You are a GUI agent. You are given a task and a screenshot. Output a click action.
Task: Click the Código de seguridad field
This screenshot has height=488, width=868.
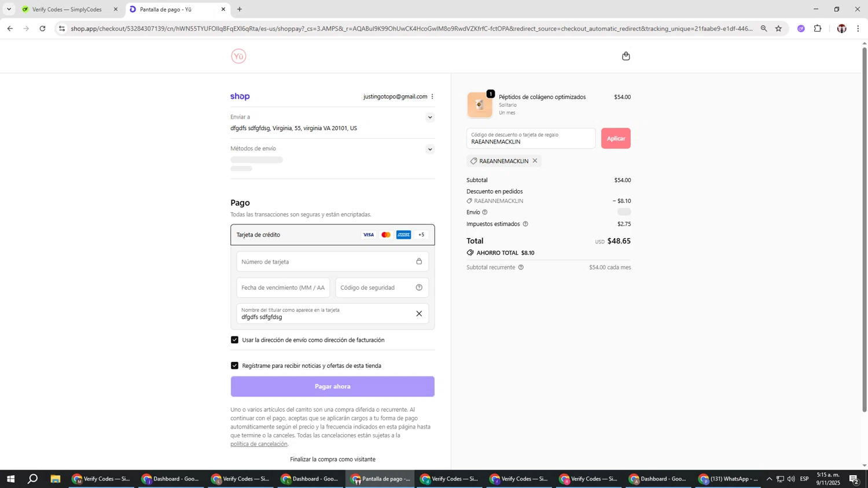point(382,287)
